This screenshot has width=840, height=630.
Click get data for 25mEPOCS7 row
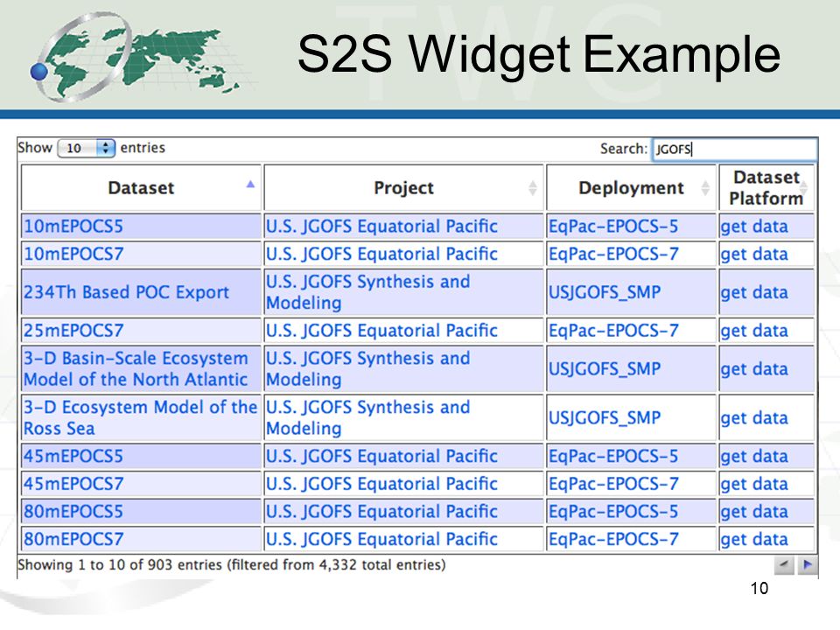(x=754, y=331)
